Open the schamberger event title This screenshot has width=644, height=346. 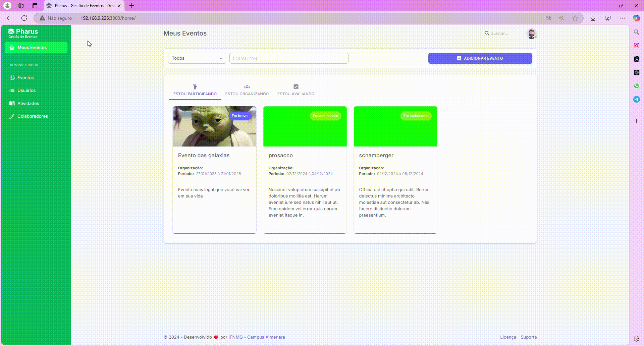pyautogui.click(x=376, y=156)
